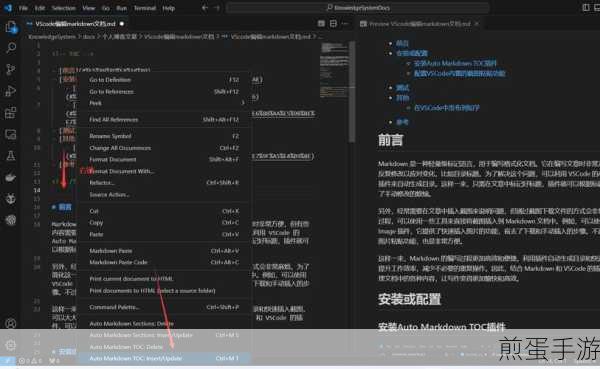Image resolution: width=600 pixels, height=369 pixels.
Task: Open the File menu
Action: click(23, 8)
